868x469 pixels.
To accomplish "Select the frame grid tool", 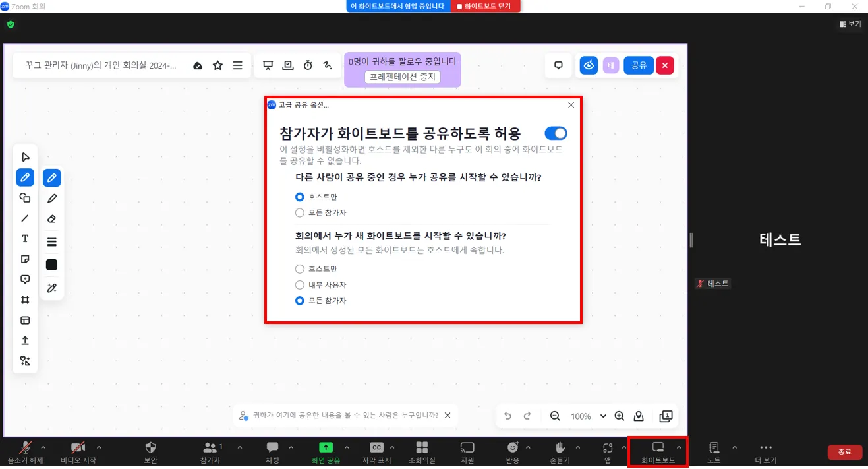I will (x=25, y=300).
